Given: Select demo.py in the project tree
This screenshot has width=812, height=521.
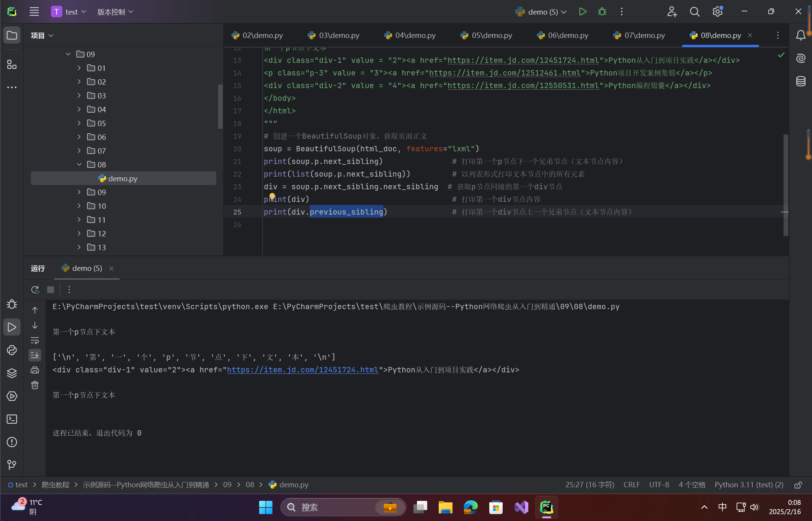Looking at the screenshot, I should click(x=123, y=178).
